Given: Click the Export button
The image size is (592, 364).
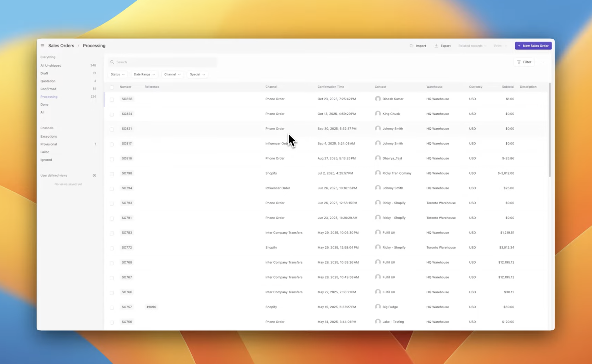Looking at the screenshot, I should (443, 46).
